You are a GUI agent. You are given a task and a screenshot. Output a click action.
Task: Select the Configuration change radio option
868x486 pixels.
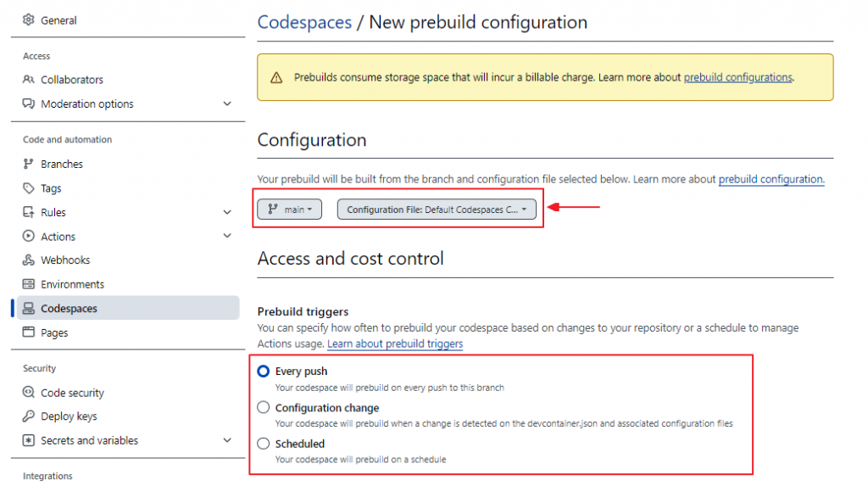264,408
